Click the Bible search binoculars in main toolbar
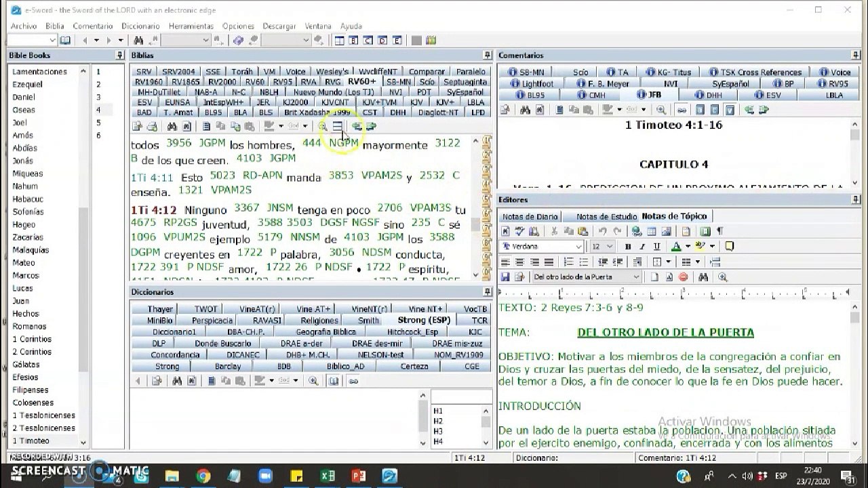The height and width of the screenshot is (488, 868). point(138,41)
